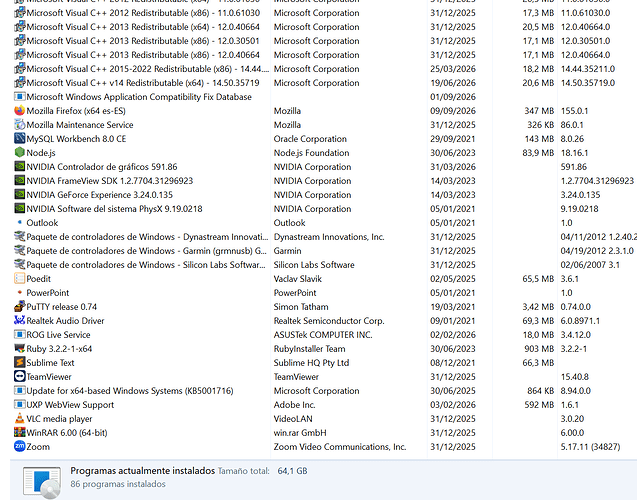Pick WinRAR 6.00 (64-bit) entry
Viewport: 637px width, 500px height.
pos(67,433)
